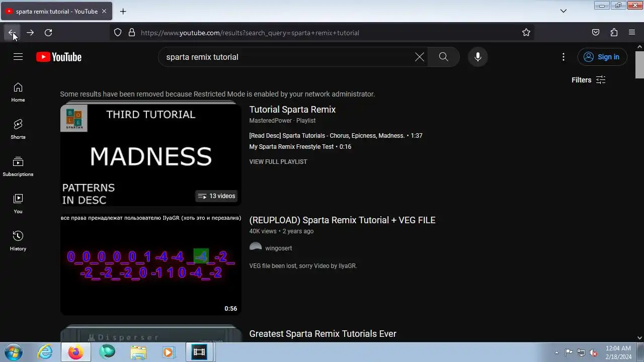
Task: Go back with the browser back arrow
Action: click(x=12, y=33)
